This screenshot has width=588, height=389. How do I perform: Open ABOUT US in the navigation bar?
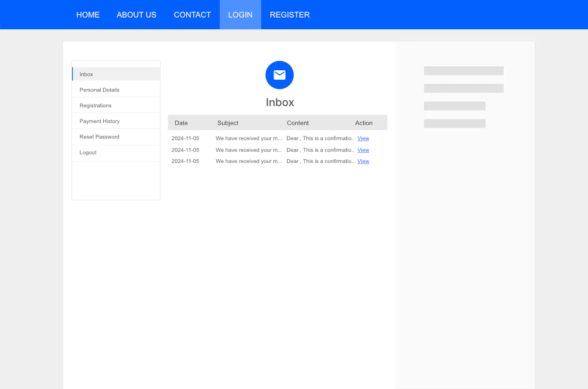click(136, 15)
